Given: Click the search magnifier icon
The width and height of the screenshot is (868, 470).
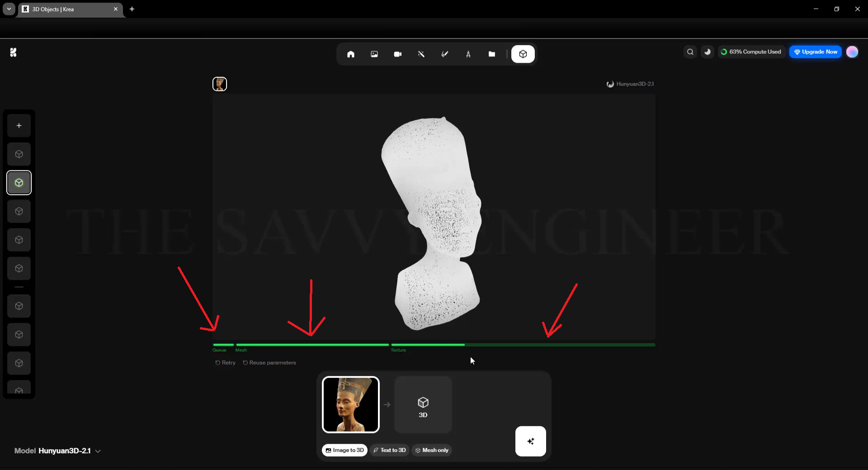Looking at the screenshot, I should point(690,52).
